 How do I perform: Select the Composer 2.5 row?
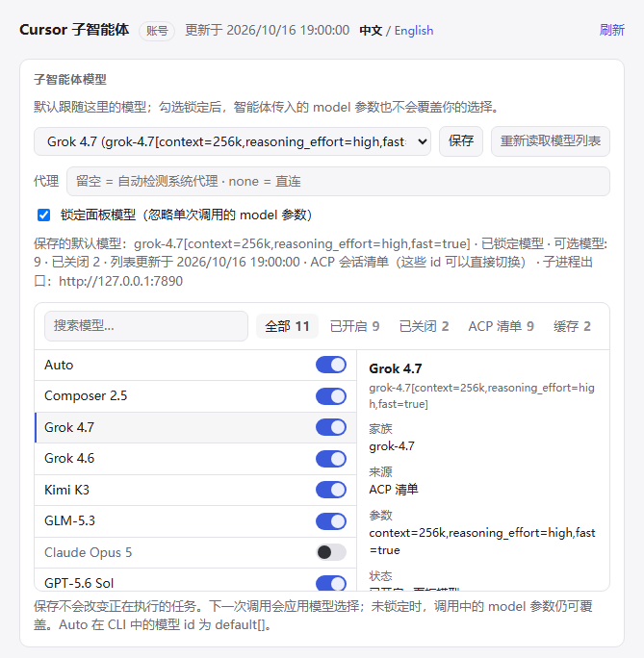pos(195,395)
